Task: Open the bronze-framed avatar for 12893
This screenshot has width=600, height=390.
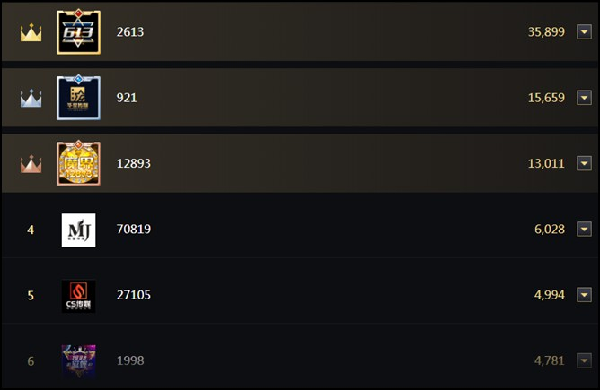Action: tap(79, 163)
